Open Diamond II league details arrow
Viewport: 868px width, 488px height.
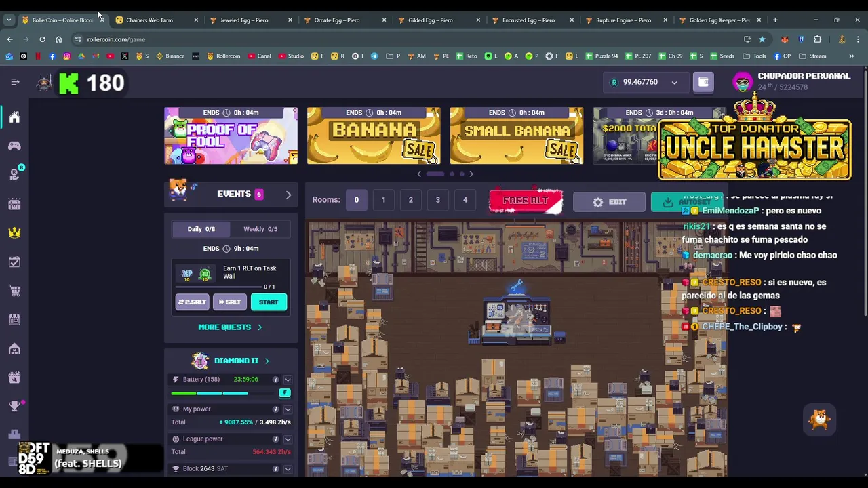267,361
